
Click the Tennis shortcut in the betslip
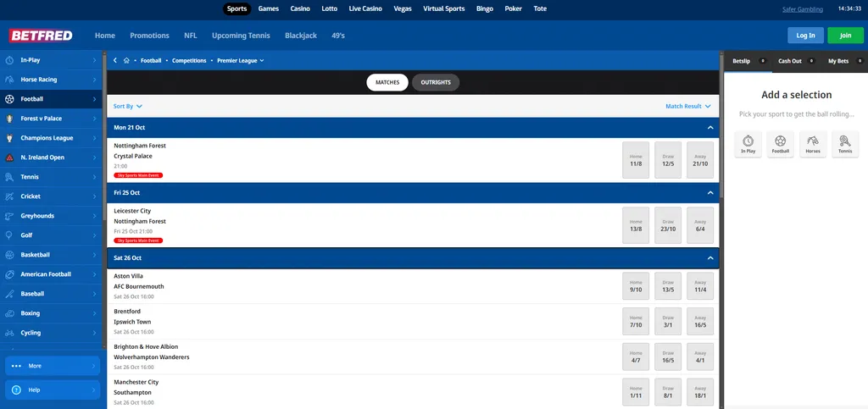point(845,144)
